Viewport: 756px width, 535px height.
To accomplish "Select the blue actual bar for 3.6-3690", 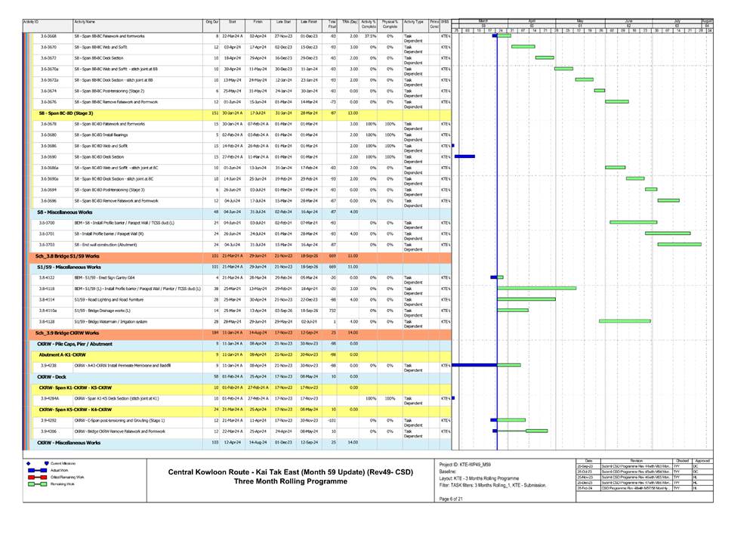I will click(464, 156).
